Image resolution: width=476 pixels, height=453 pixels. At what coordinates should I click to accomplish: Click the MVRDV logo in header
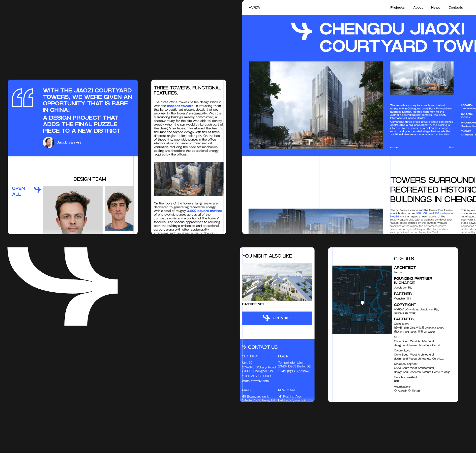[254, 7]
